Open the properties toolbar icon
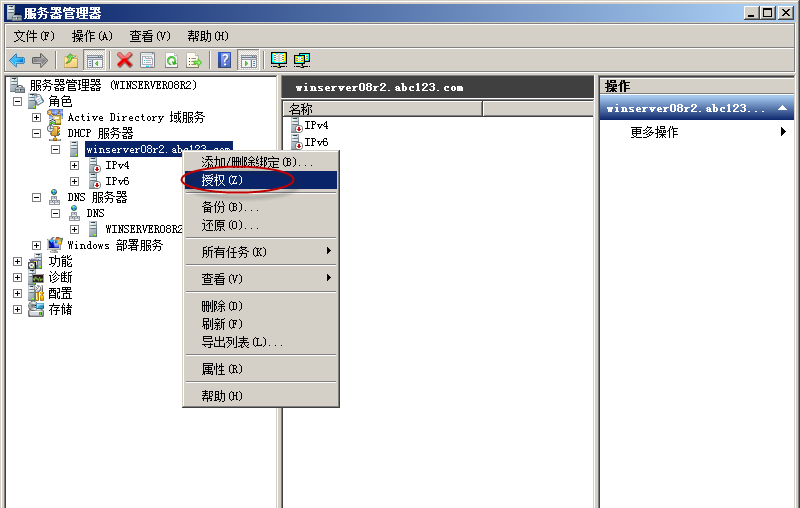 pyautogui.click(x=148, y=61)
